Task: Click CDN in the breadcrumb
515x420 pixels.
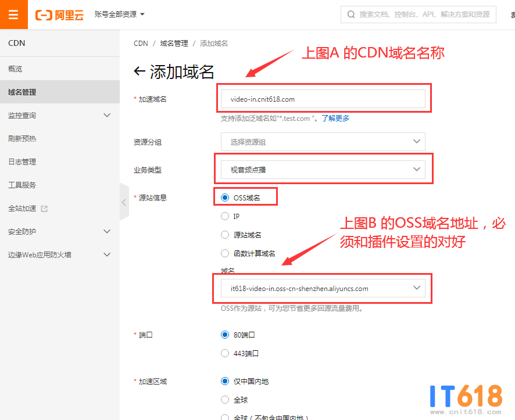Action: click(x=141, y=44)
